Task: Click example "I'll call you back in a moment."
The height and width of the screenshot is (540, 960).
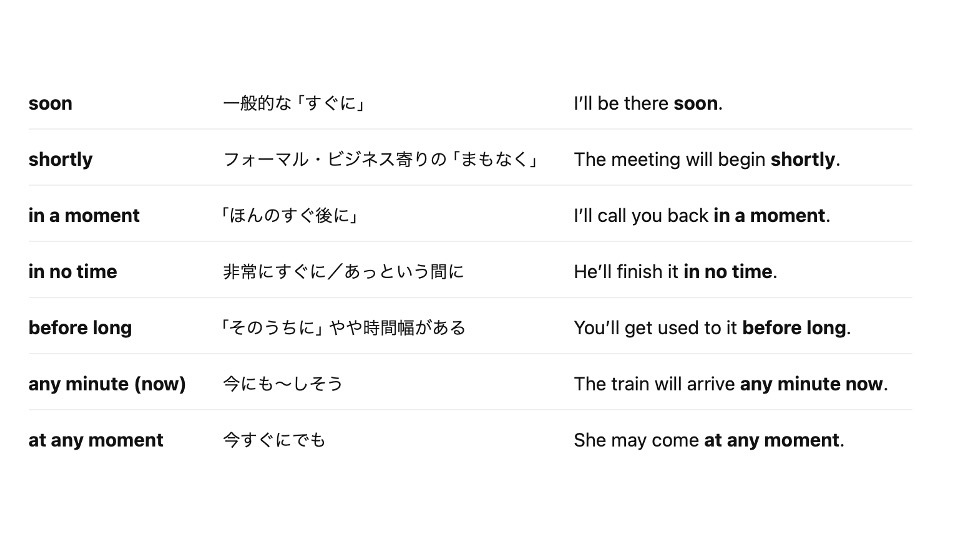Action: point(702,216)
